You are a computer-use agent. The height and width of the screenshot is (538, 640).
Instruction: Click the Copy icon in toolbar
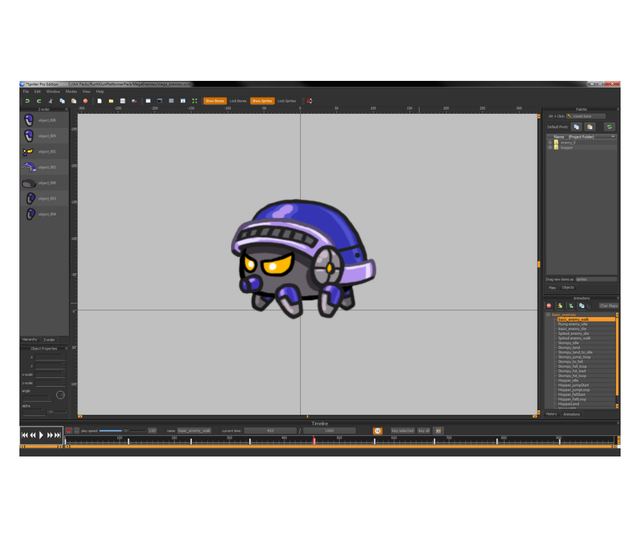(x=62, y=101)
